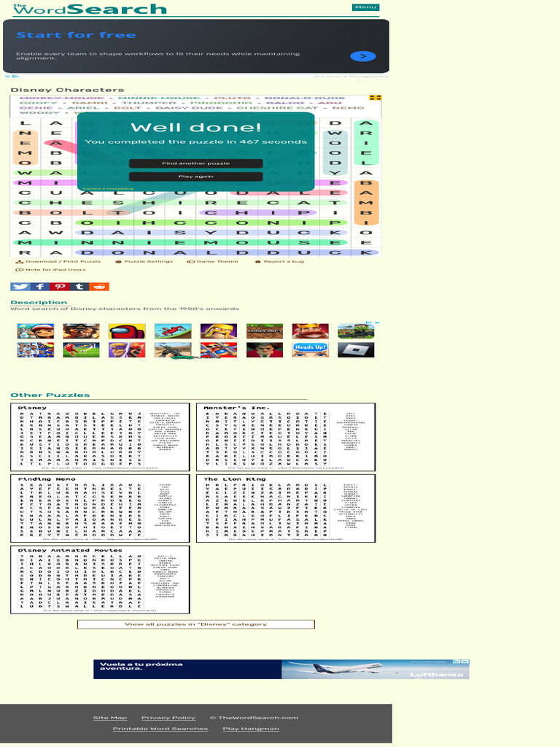The image size is (560, 747).
Task: Click the Clash of Clans barbarian icon
Action: [219, 331]
